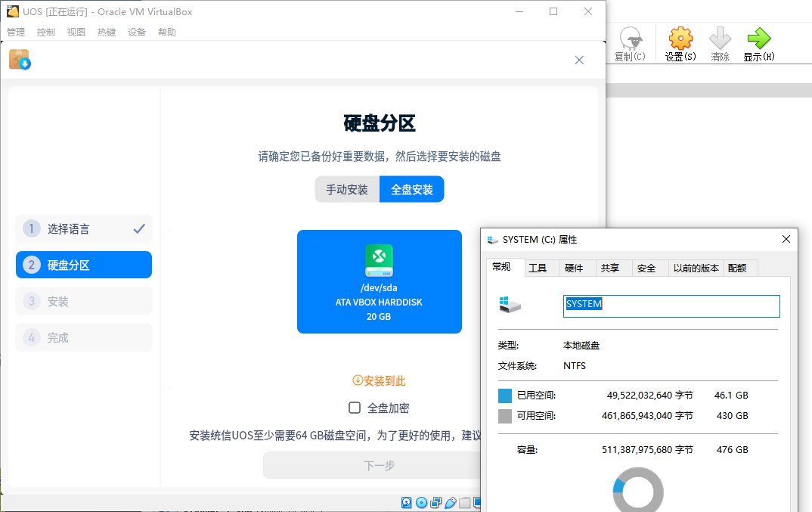Click the drive icon in SYSTEM (C:) properties
The image size is (812, 512).
pyautogui.click(x=510, y=304)
